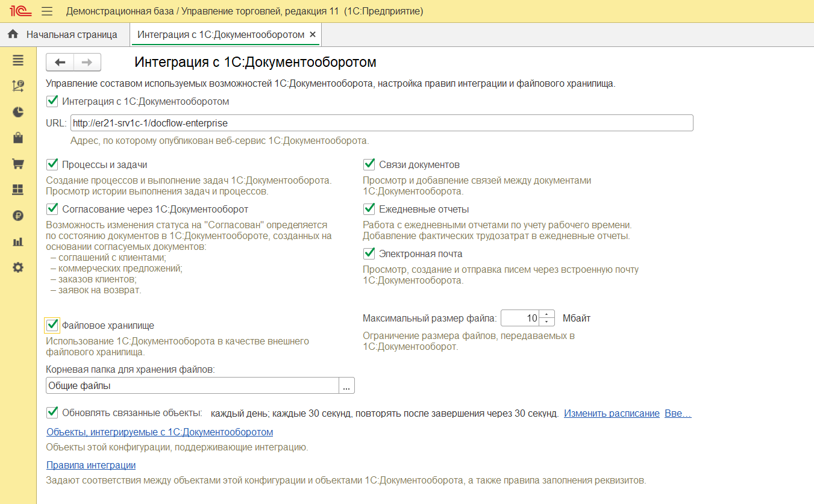Image resolution: width=814 pixels, height=504 pixels.
Task: Increase maximum file size with up arrow
Action: click(x=547, y=314)
